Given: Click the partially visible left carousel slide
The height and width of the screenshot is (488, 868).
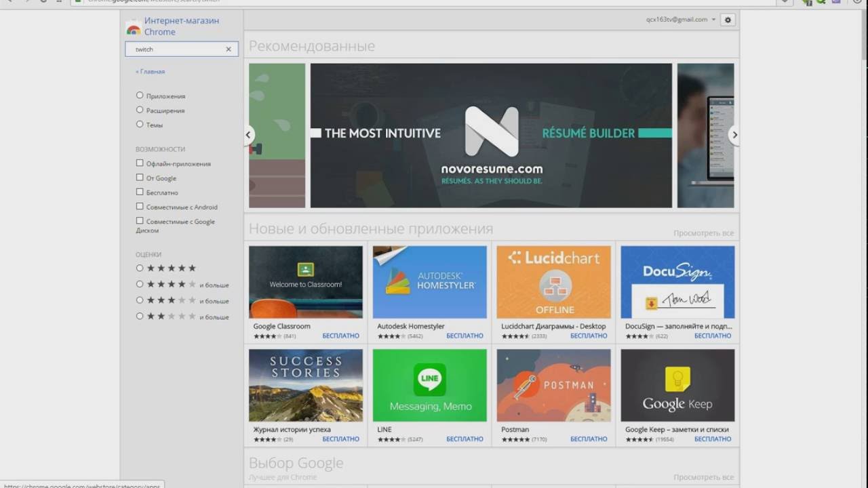Looking at the screenshot, I should [x=277, y=136].
